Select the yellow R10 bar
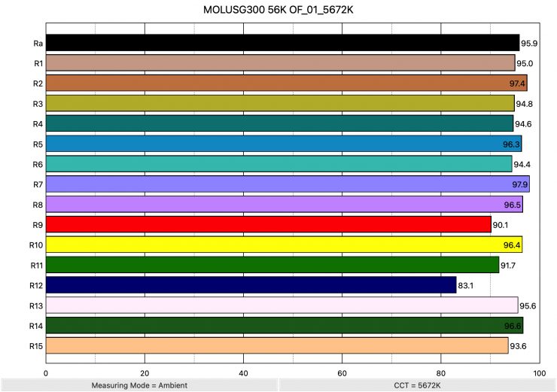 (x=284, y=245)
